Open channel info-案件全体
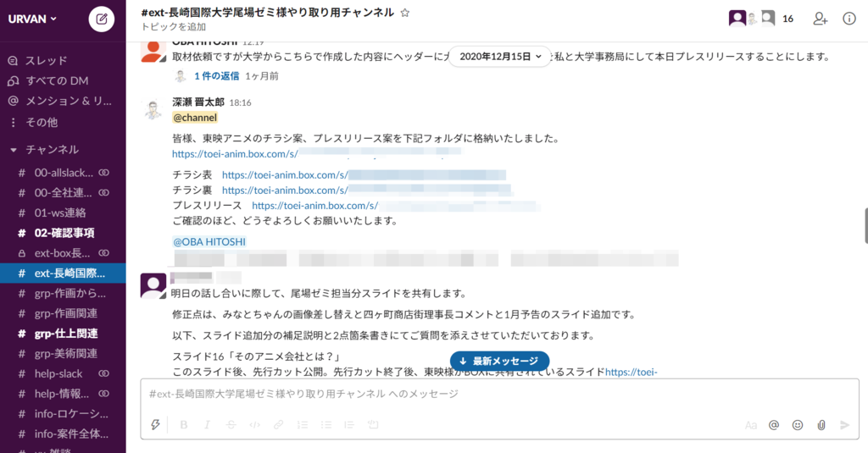 coord(63,434)
